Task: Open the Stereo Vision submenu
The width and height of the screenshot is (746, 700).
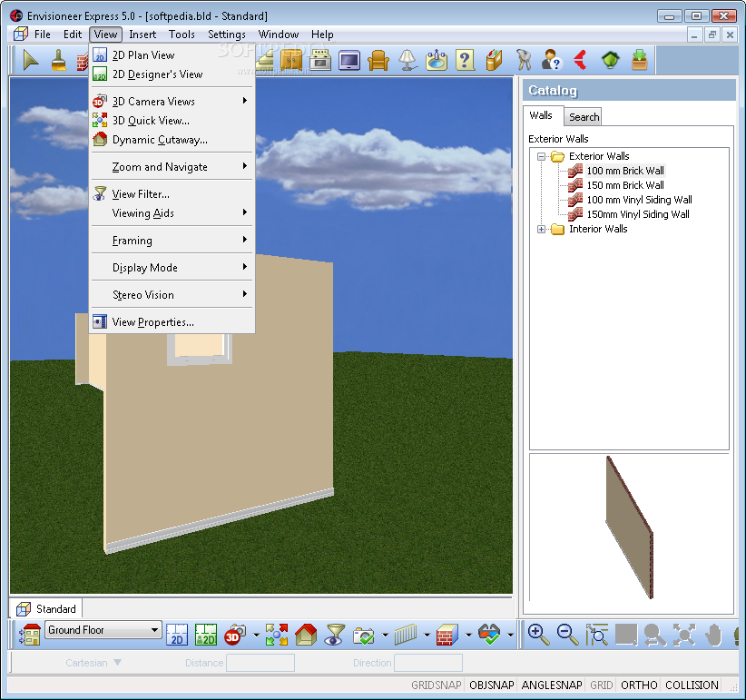Action: 172,295
